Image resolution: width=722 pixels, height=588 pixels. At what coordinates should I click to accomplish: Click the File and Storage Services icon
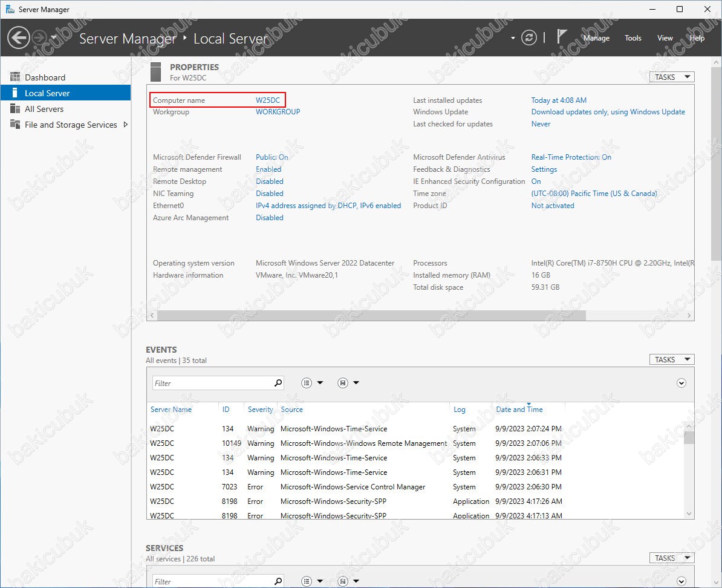(15, 125)
